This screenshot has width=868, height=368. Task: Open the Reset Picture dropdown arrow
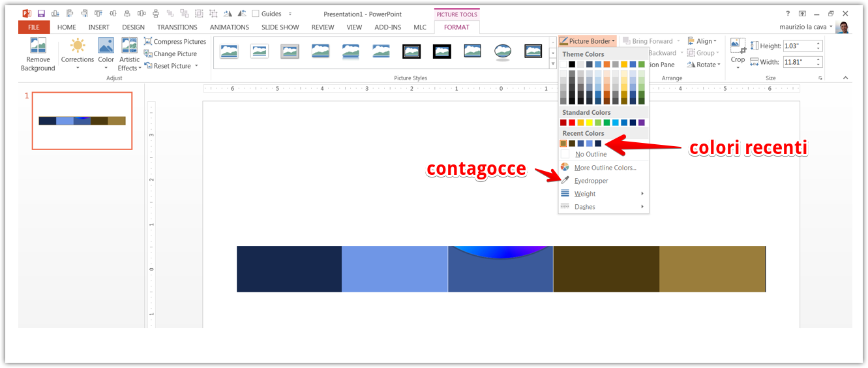click(x=196, y=66)
